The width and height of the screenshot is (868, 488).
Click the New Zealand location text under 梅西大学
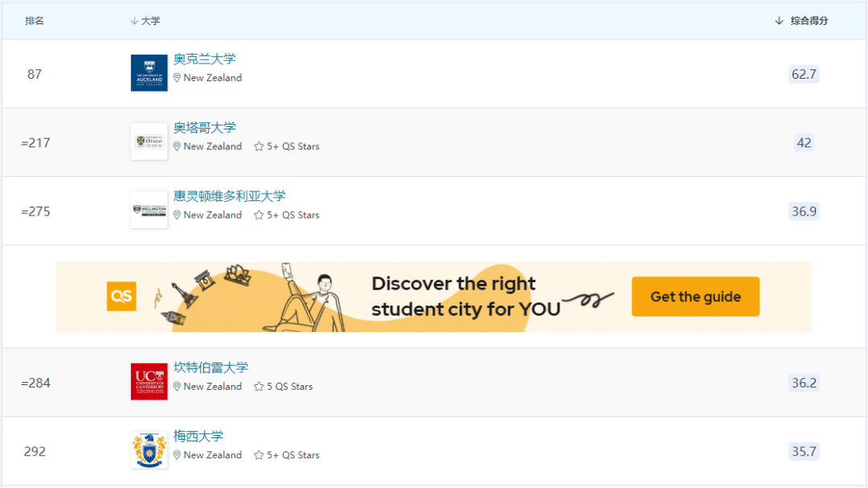(212, 455)
